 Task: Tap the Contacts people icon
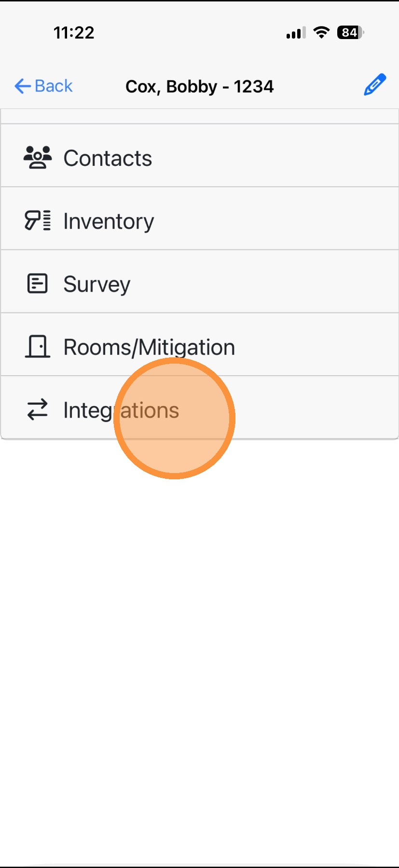tap(37, 158)
